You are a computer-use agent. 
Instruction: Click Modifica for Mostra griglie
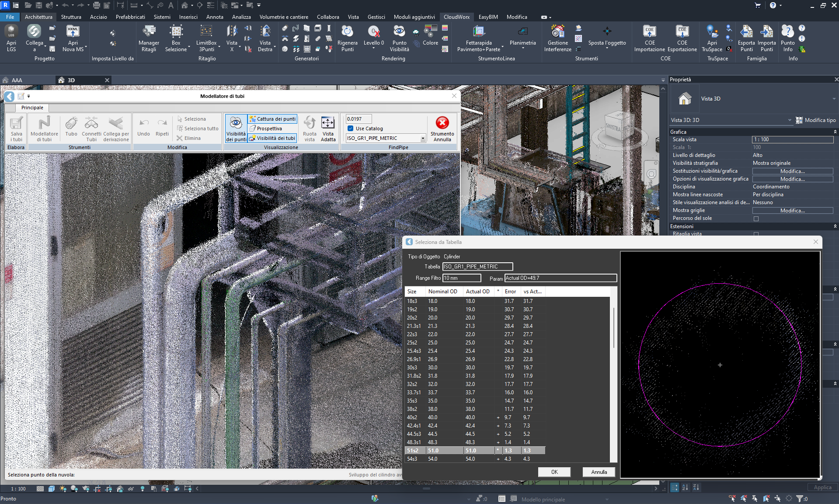792,211
